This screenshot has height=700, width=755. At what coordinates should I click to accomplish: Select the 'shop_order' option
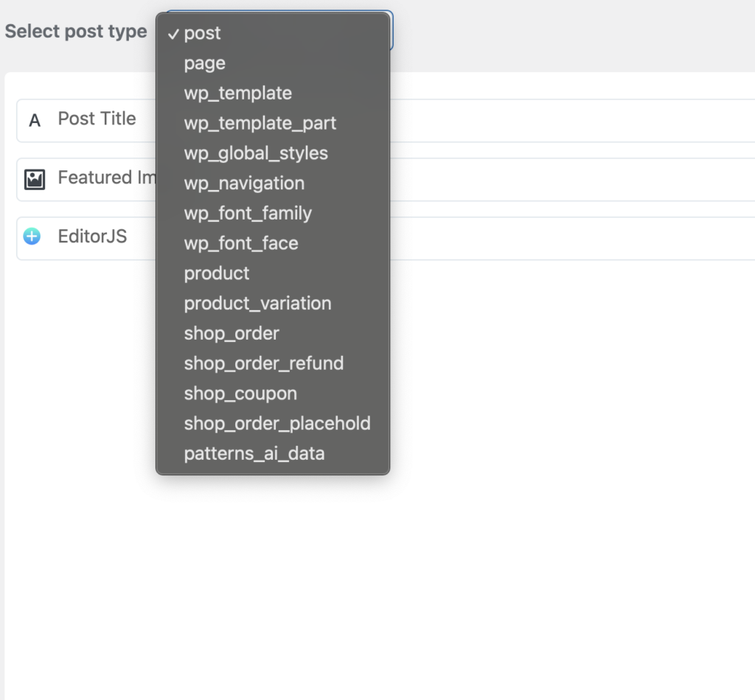click(x=232, y=334)
